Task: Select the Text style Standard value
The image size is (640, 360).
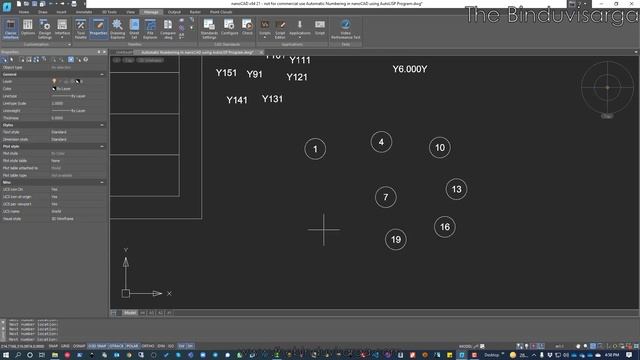Action: pos(78,132)
